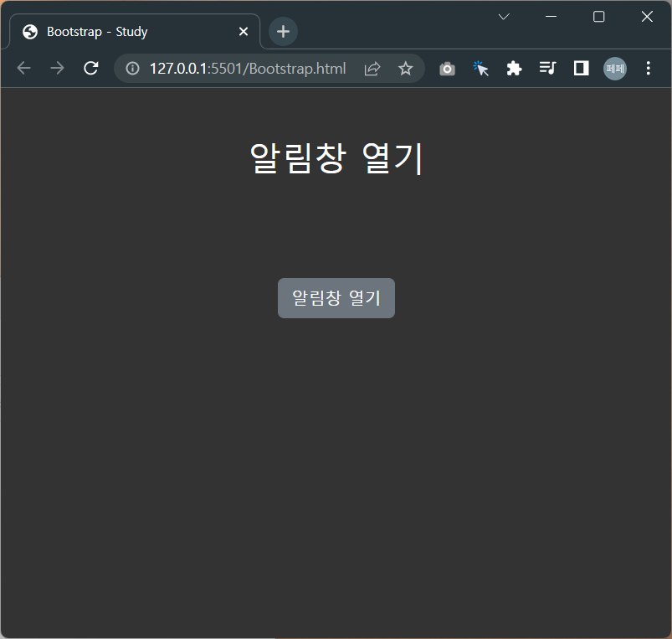Click the globe favicon on the tab
Image resolution: width=672 pixels, height=639 pixels.
tap(29, 31)
